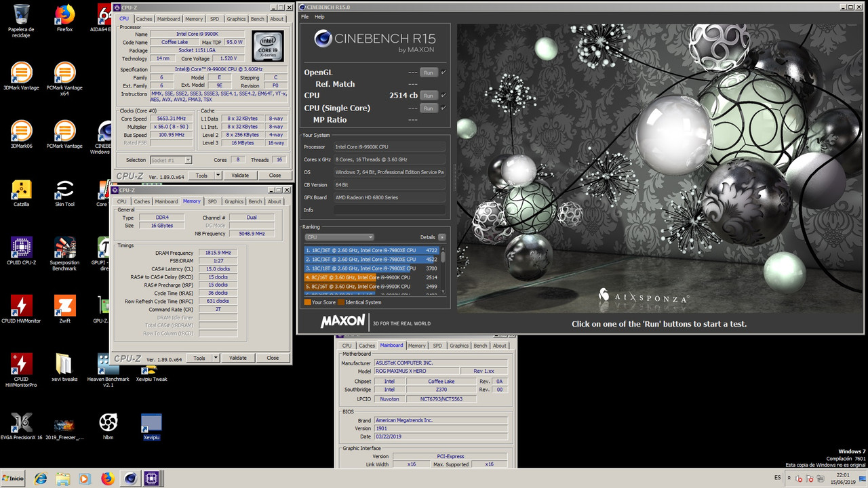Click the Tools button in top CPU-Z window
This screenshot has width=868, height=488.
coord(201,176)
